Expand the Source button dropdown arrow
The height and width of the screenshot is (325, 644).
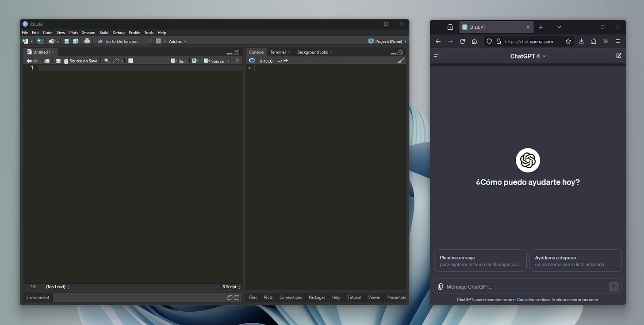coord(228,61)
